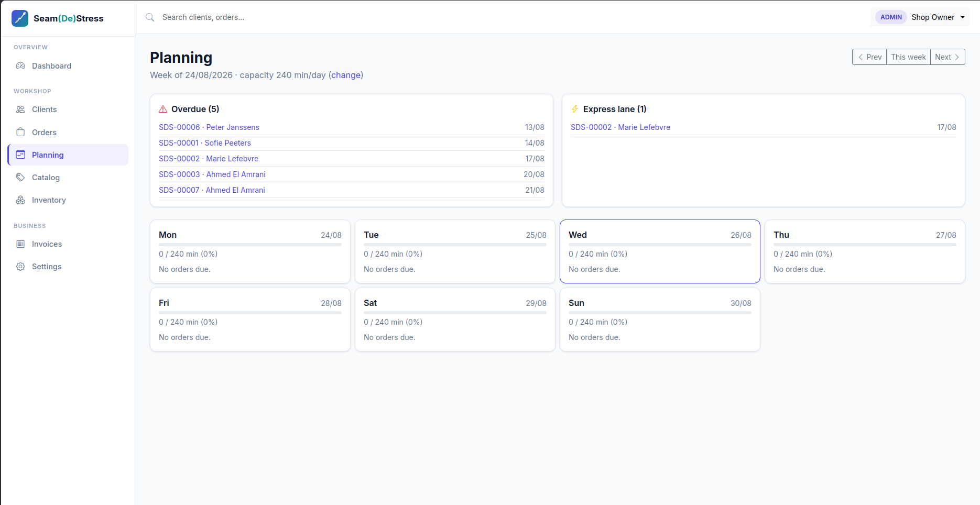Open overdue order SDS-00002 Marie Lefebvre

(x=209, y=159)
